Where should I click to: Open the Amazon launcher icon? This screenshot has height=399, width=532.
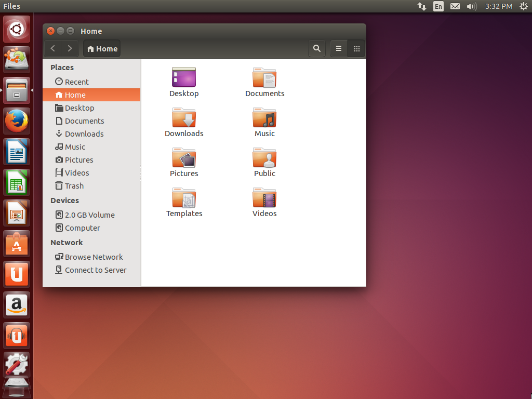pos(17,304)
